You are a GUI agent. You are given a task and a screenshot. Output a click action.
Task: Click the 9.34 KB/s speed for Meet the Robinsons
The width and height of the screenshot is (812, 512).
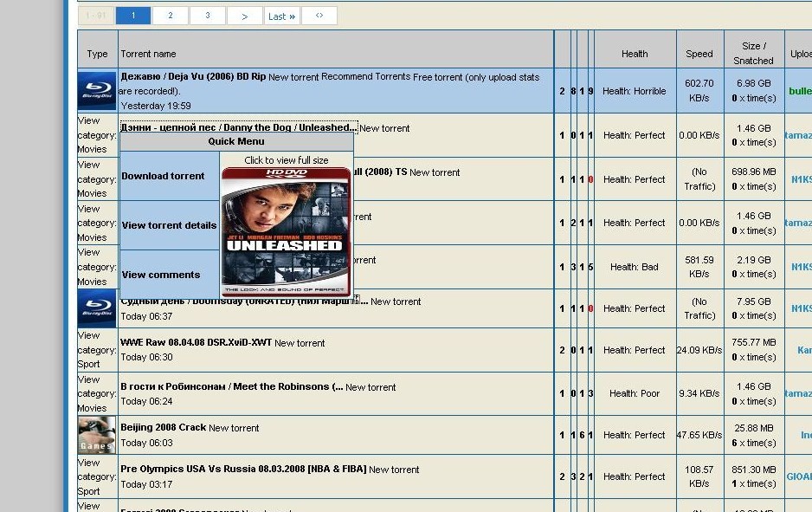[699, 394]
